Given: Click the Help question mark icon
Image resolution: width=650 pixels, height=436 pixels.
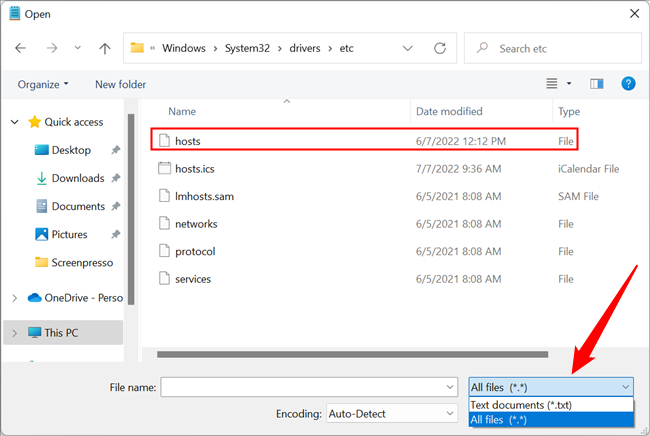Looking at the screenshot, I should pos(628,84).
